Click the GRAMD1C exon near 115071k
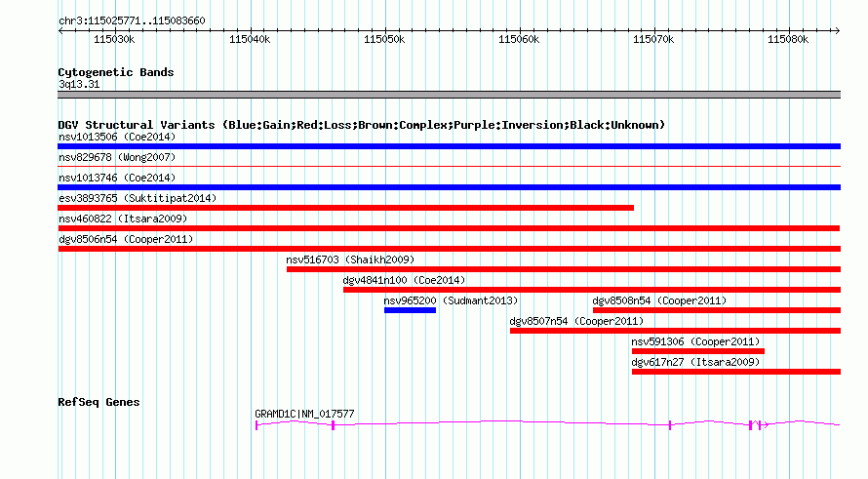 click(x=670, y=425)
